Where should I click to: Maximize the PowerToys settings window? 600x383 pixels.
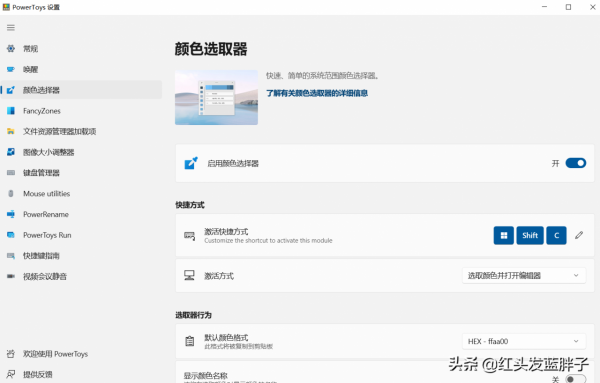(x=568, y=7)
